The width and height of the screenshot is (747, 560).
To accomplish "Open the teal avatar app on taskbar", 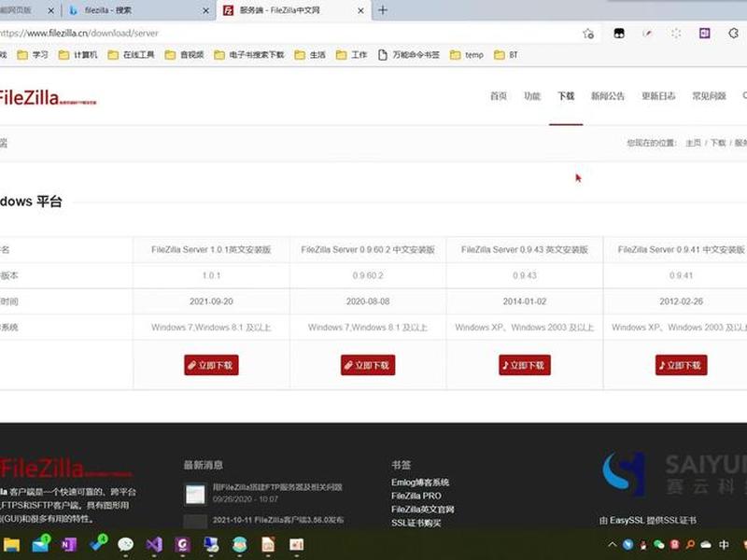I will [x=240, y=544].
